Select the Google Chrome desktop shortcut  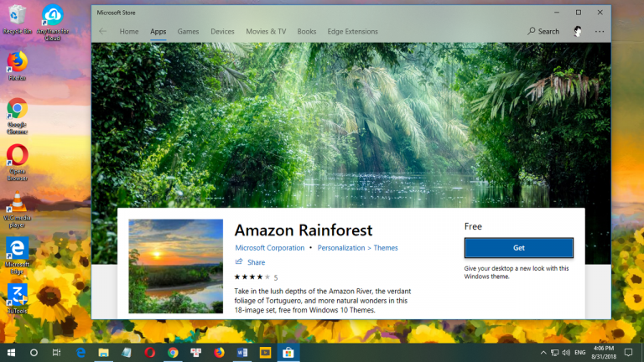[x=17, y=116]
